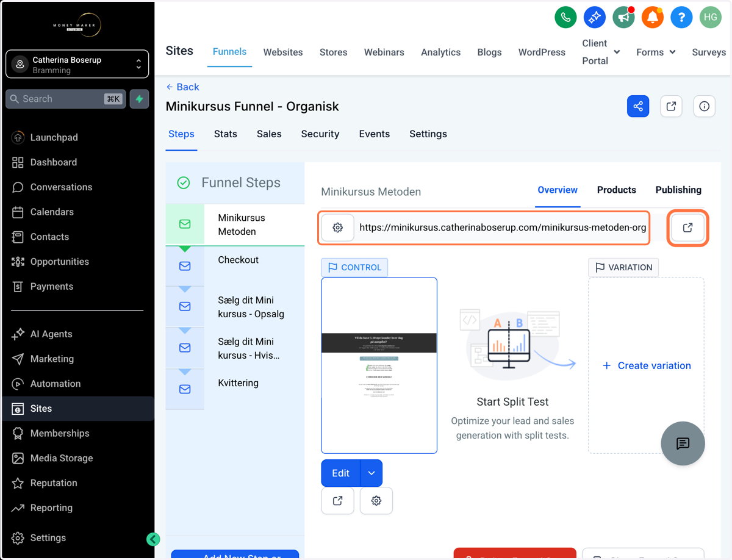Open the floating chat widget button

point(683,443)
